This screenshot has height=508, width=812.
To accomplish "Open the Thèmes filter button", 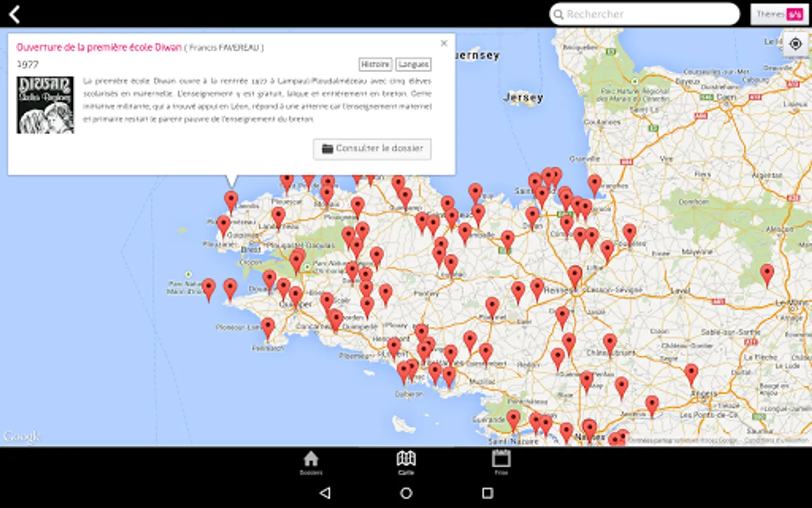I will [x=779, y=14].
